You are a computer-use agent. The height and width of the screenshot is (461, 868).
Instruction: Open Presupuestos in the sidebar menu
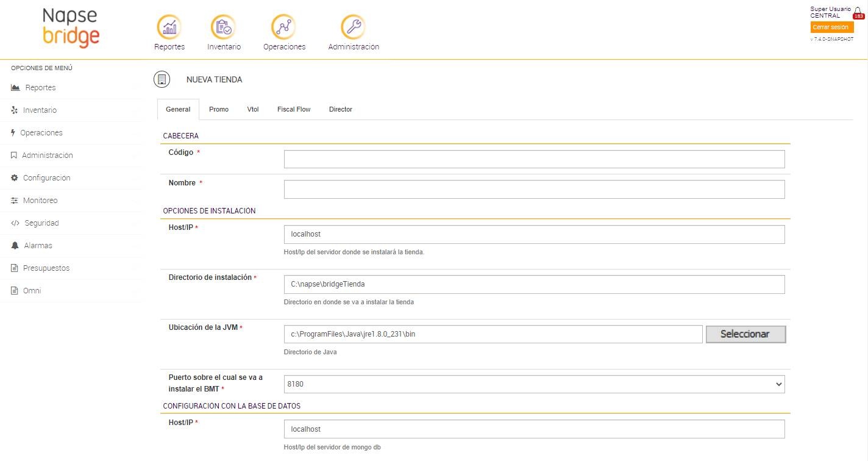pos(46,268)
